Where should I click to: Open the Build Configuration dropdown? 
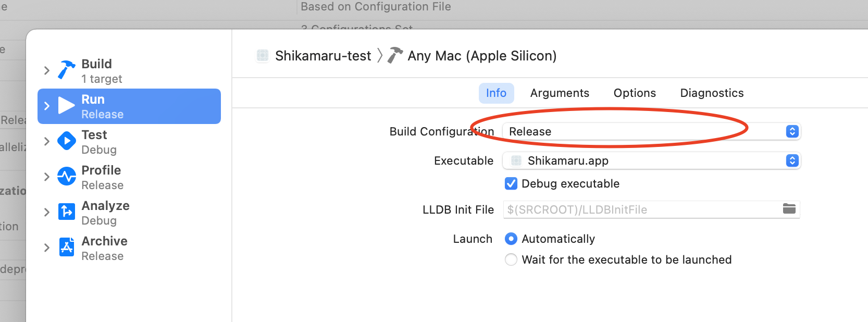(x=651, y=131)
